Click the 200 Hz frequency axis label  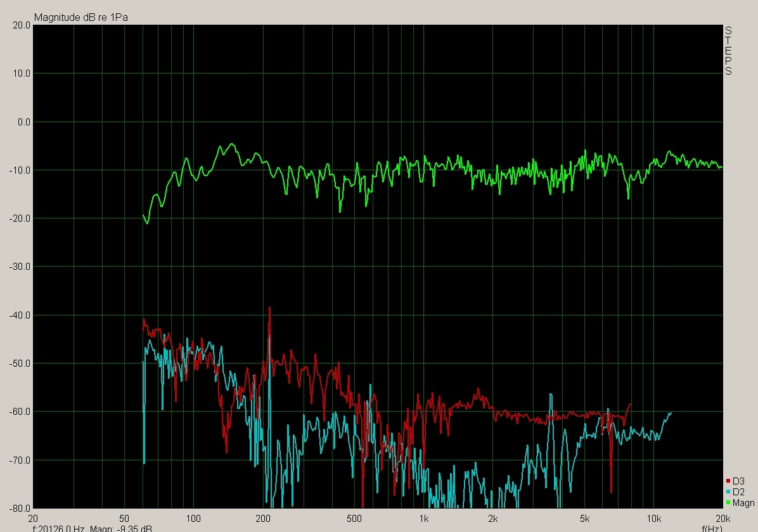(262, 517)
